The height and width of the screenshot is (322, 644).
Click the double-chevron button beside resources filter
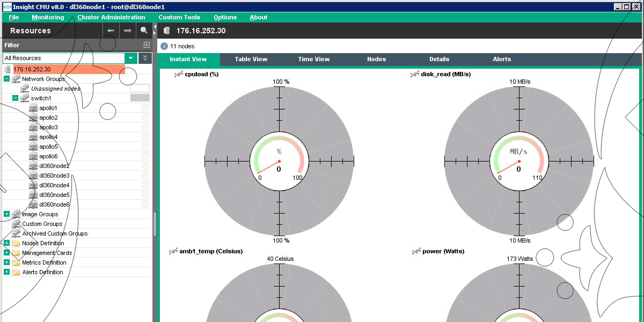click(145, 58)
